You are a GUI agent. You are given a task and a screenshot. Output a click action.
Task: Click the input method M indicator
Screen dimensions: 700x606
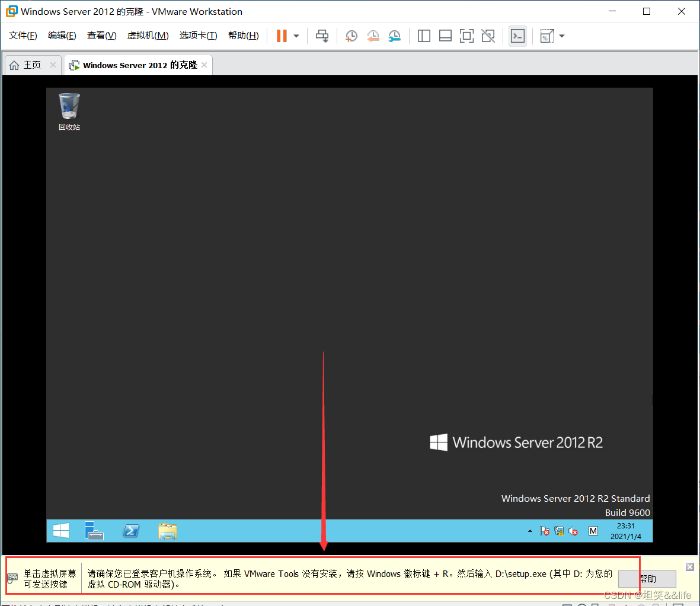click(x=593, y=531)
